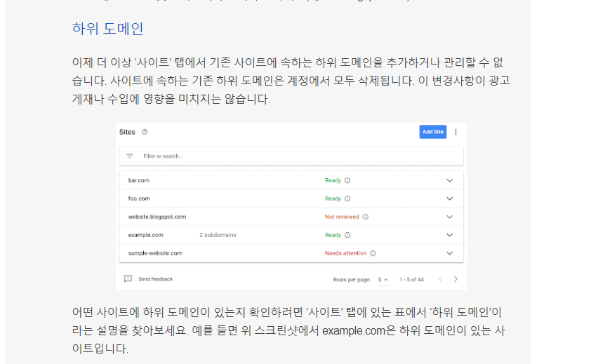Click the 2 subdomains label
The image size is (591, 364).
218,235
